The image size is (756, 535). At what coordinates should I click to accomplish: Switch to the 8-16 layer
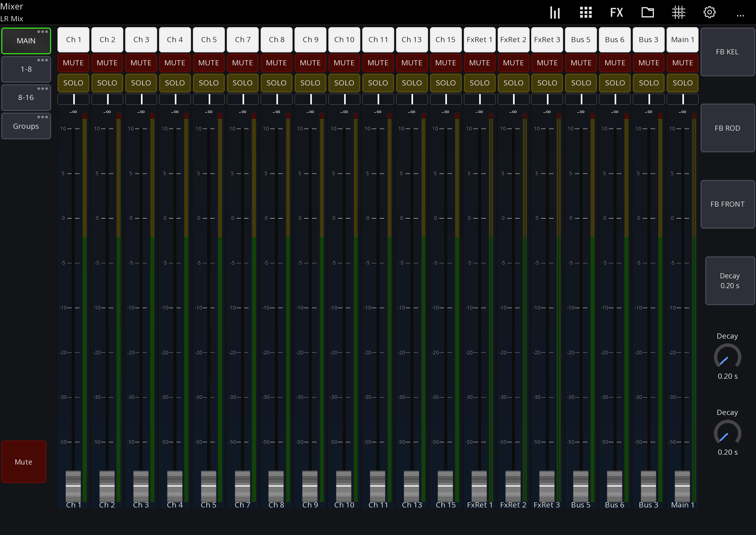[x=26, y=98]
